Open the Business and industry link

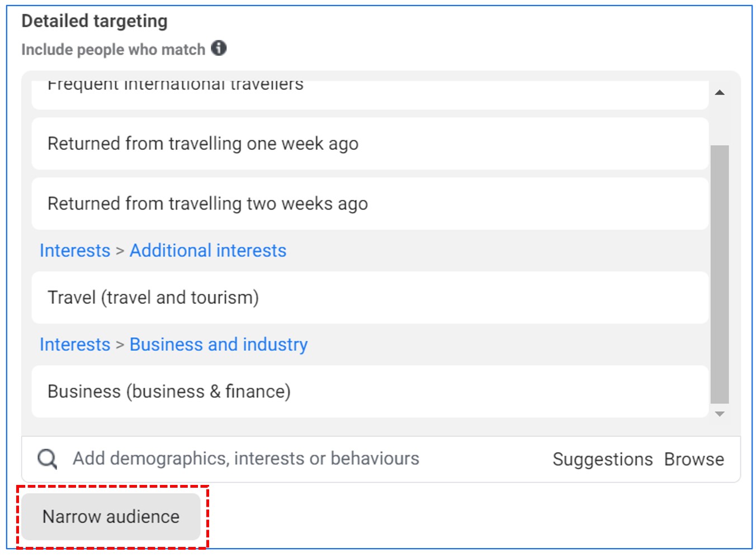pos(219,345)
